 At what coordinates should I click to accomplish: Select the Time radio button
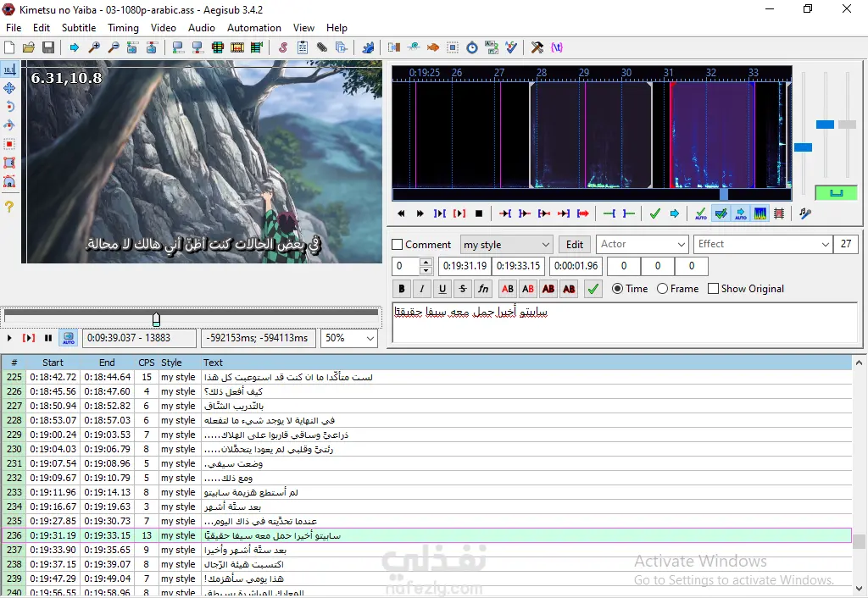[617, 289]
